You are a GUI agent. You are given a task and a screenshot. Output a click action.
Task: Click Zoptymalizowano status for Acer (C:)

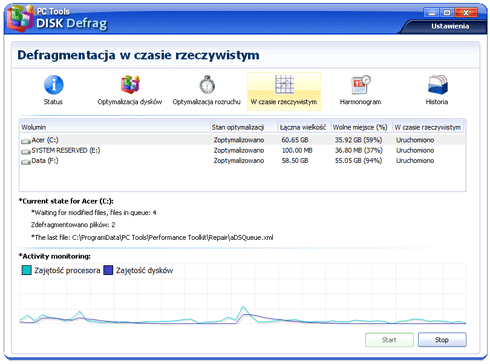coord(239,140)
